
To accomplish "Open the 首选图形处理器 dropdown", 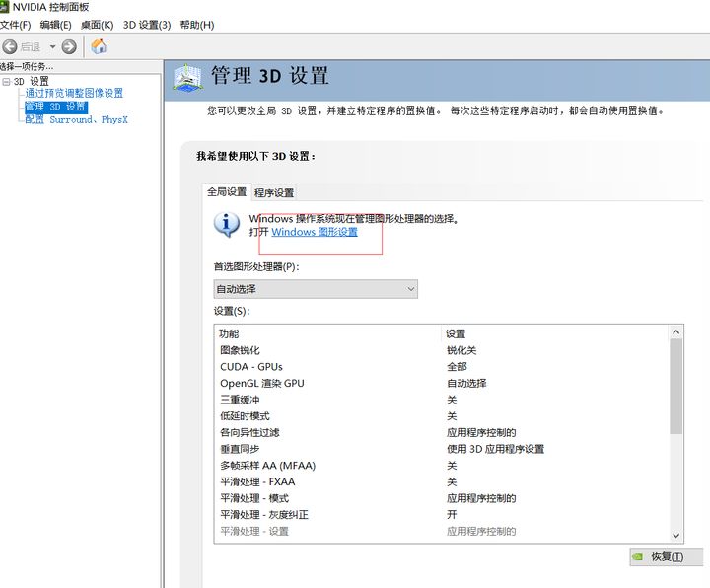I will tap(316, 289).
